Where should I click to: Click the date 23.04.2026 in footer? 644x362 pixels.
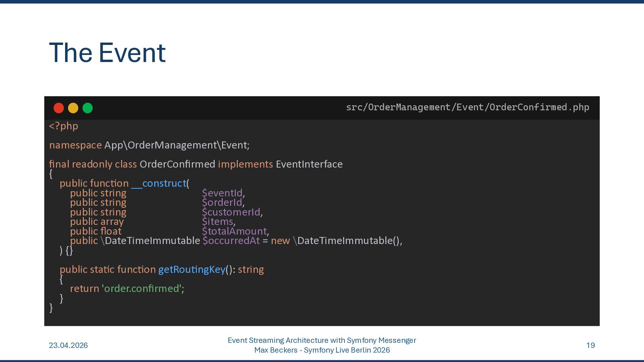point(68,345)
